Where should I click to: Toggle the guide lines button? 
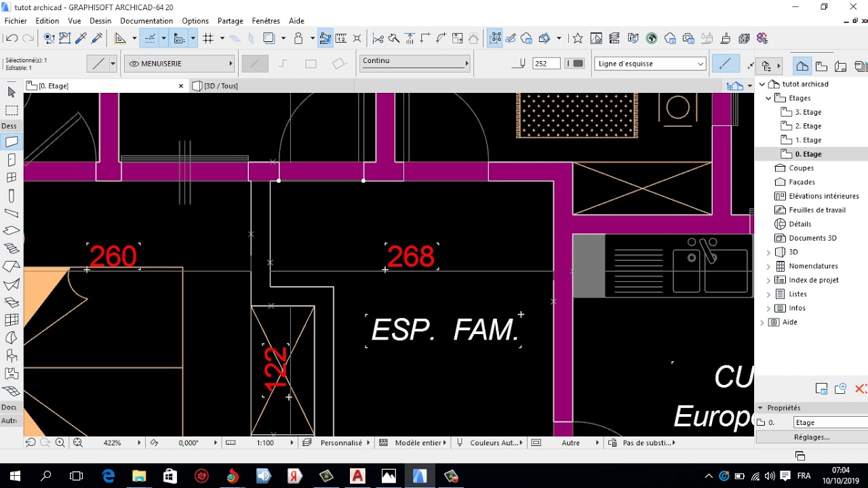149,39
